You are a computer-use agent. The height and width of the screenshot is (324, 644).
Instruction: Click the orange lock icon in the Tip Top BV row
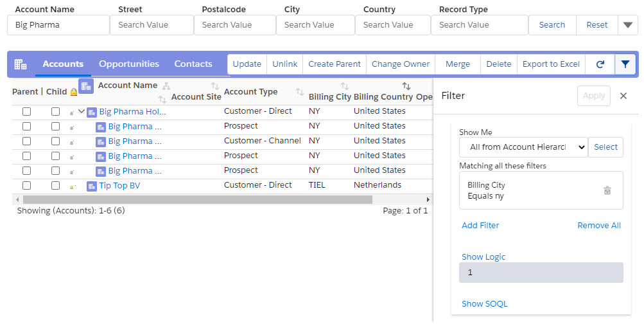tap(72, 186)
